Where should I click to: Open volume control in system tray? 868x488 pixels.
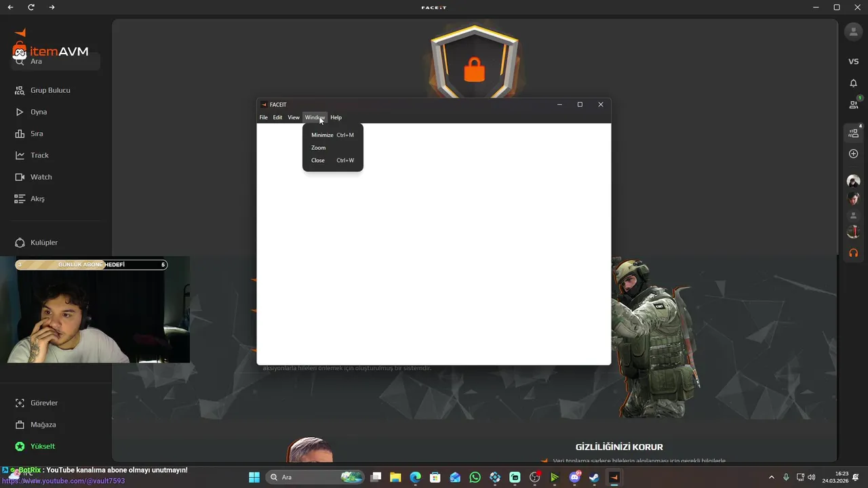[812, 477]
